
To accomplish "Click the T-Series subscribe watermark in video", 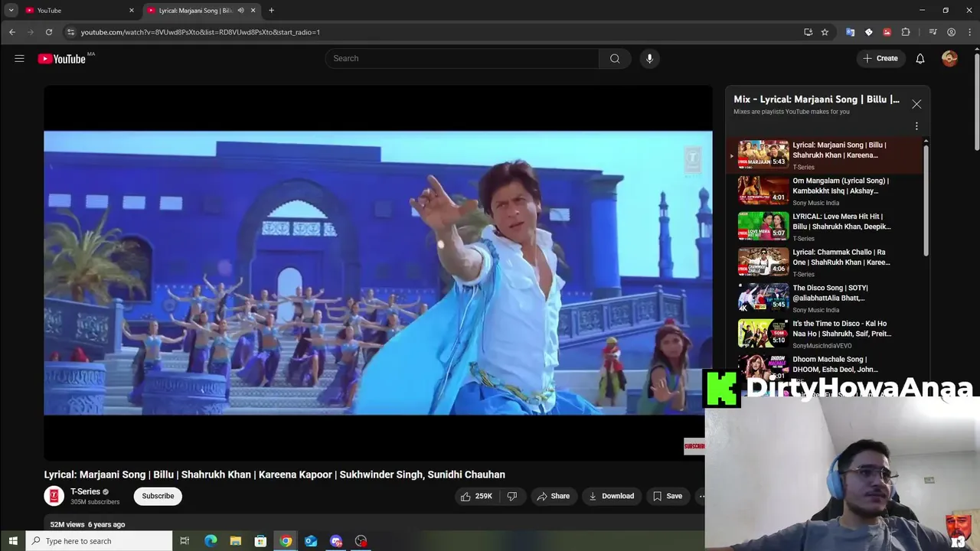I will pyautogui.click(x=694, y=446).
